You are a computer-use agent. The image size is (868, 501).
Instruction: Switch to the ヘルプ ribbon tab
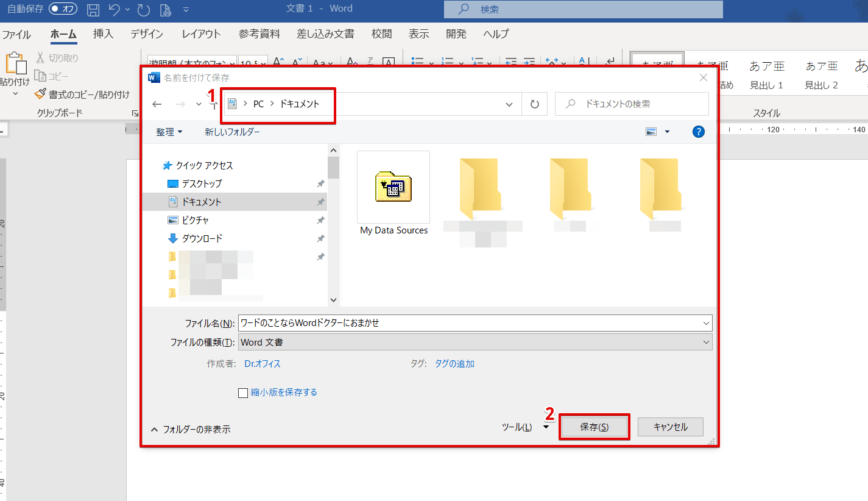pos(496,34)
